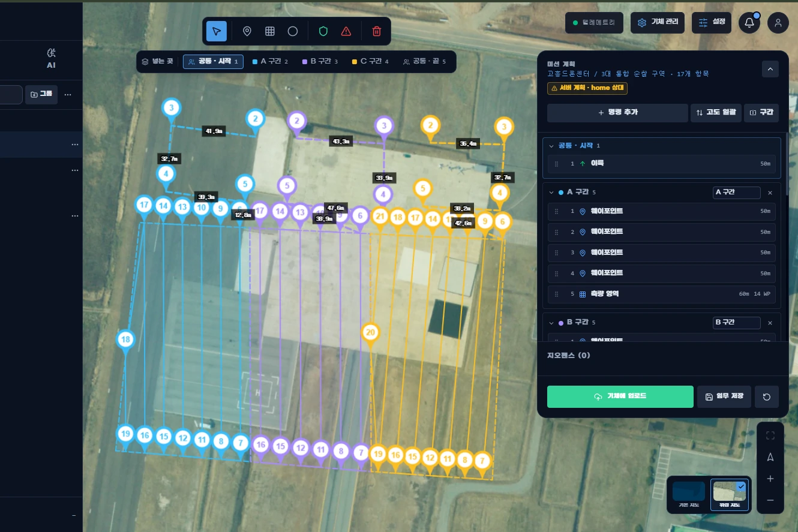Open the user profile menu
Screen dimensions: 798x532
(778, 23)
